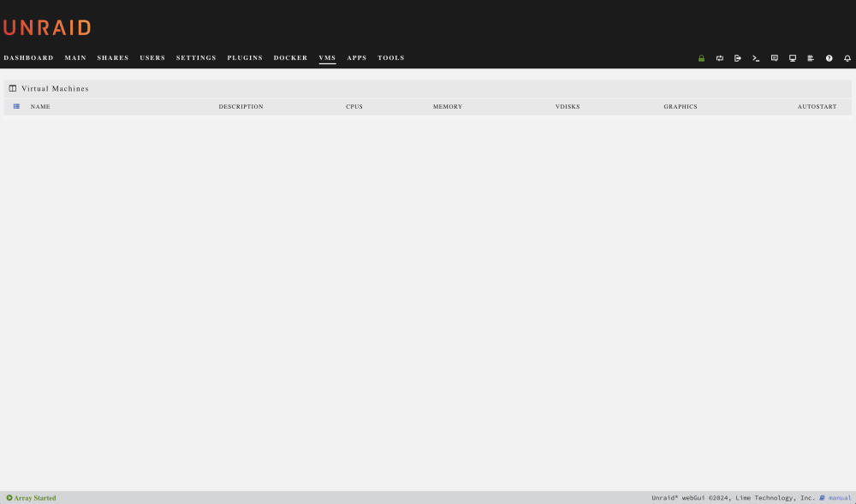856x504 pixels.
Task: Open the manual link in footer
Action: pyautogui.click(x=840, y=498)
